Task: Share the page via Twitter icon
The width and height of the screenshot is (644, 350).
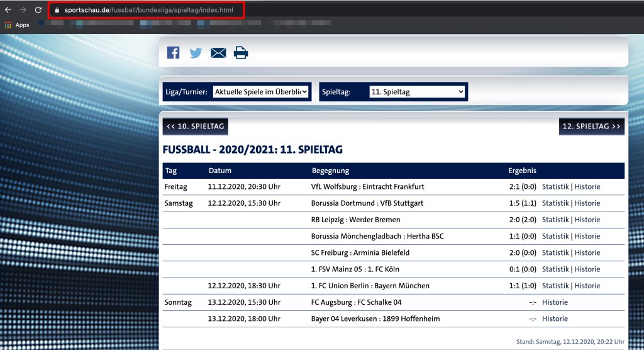Action: (x=196, y=53)
